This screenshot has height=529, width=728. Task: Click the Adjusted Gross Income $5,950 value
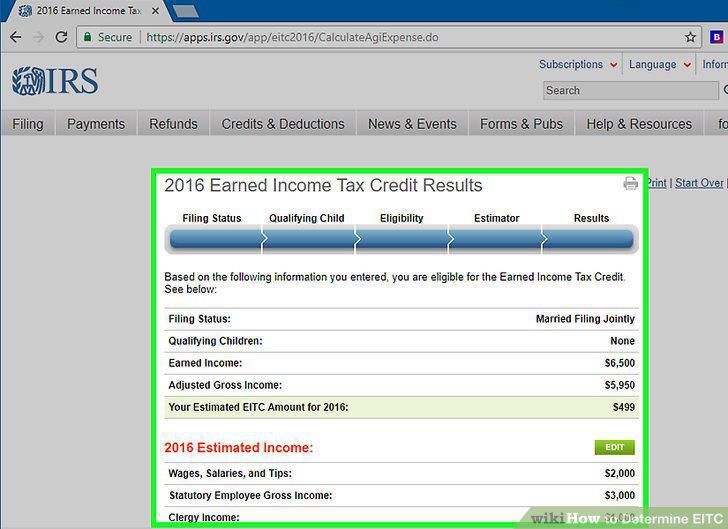pyautogui.click(x=619, y=385)
